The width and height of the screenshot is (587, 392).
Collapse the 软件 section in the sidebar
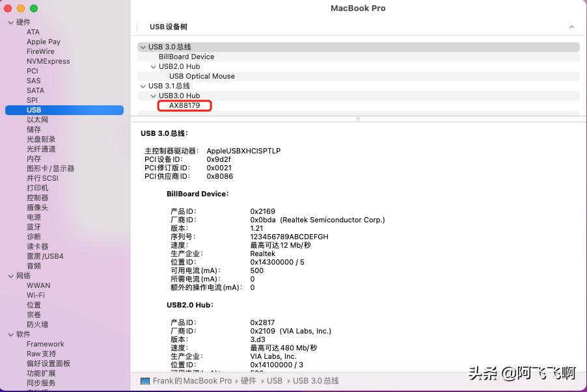point(10,334)
